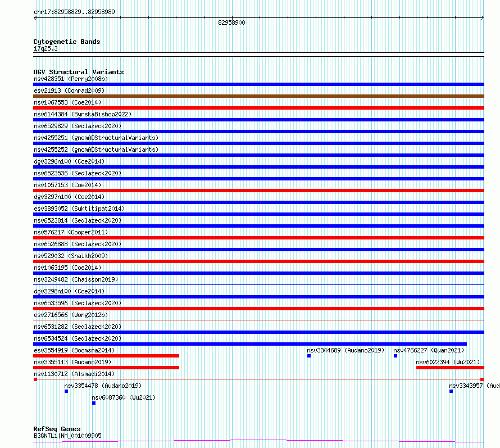The width and height of the screenshot is (500, 448).
Task: Open esv3893052 (Suktitipat2014) label
Action: [79, 209]
